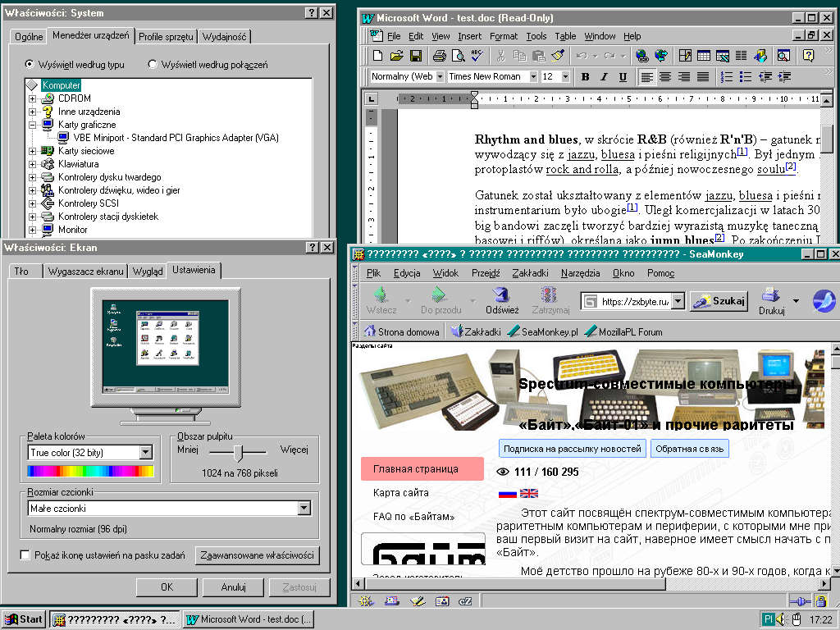Switch to Wygaszacz ekranu tab
Image resolution: width=840 pixels, height=630 pixels.
point(85,271)
